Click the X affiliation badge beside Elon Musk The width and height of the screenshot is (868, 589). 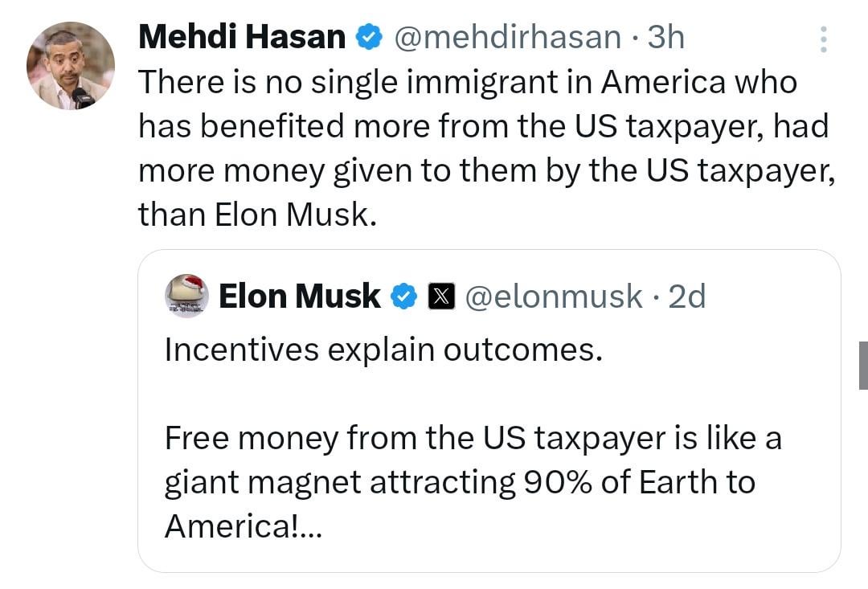tap(440, 297)
